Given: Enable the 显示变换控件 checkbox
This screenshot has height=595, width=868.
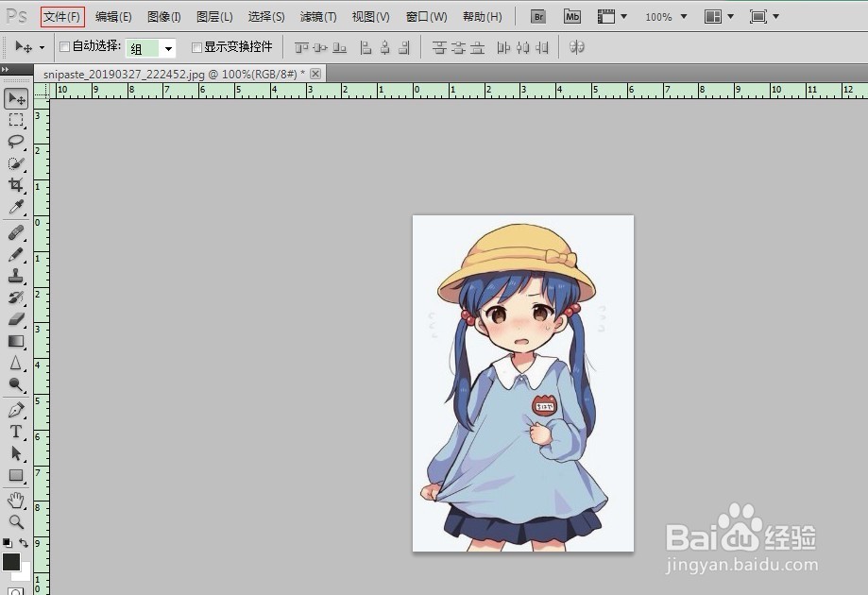Looking at the screenshot, I should [x=196, y=47].
